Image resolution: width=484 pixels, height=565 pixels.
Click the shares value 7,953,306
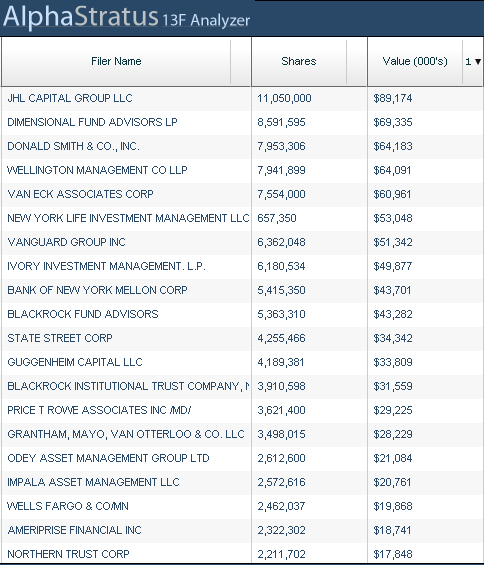tap(281, 146)
